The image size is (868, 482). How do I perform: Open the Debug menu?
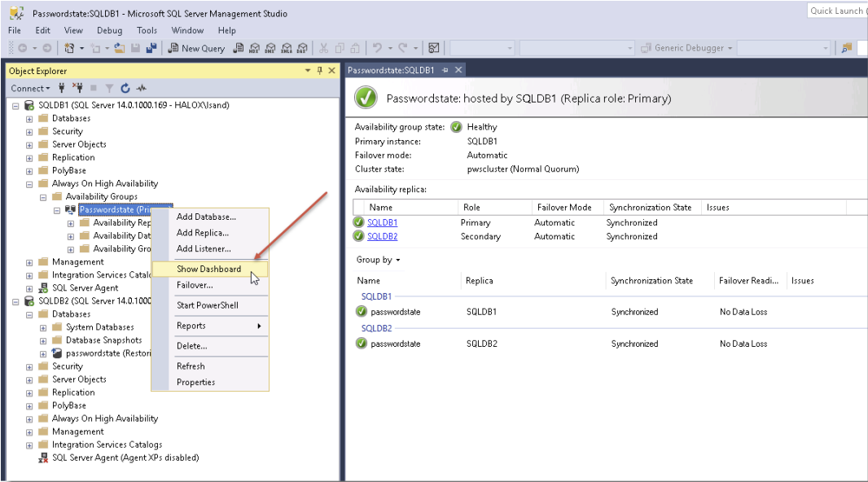pyautogui.click(x=110, y=30)
